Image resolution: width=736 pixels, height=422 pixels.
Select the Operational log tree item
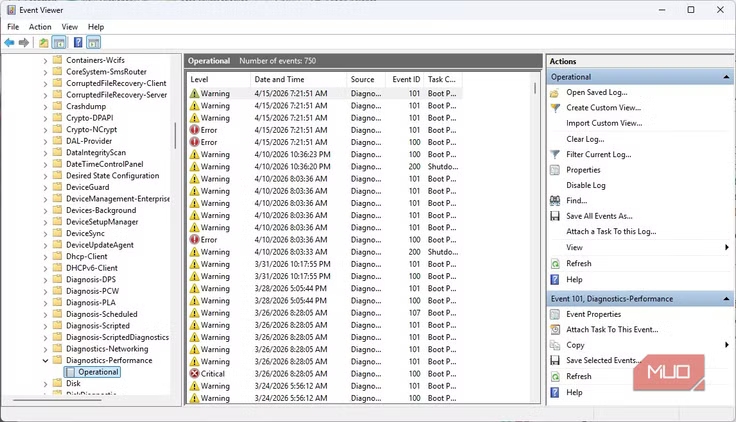click(x=98, y=372)
